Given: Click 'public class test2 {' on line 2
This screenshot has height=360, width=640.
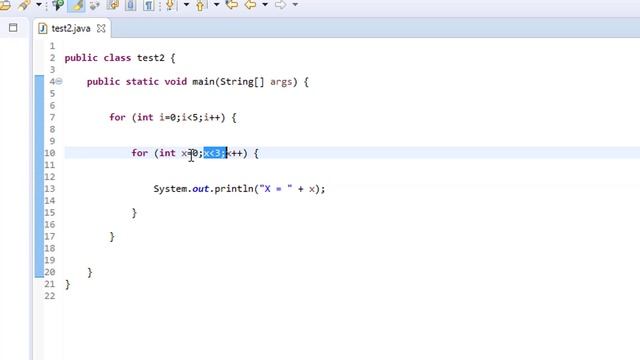Looking at the screenshot, I should tap(120, 58).
